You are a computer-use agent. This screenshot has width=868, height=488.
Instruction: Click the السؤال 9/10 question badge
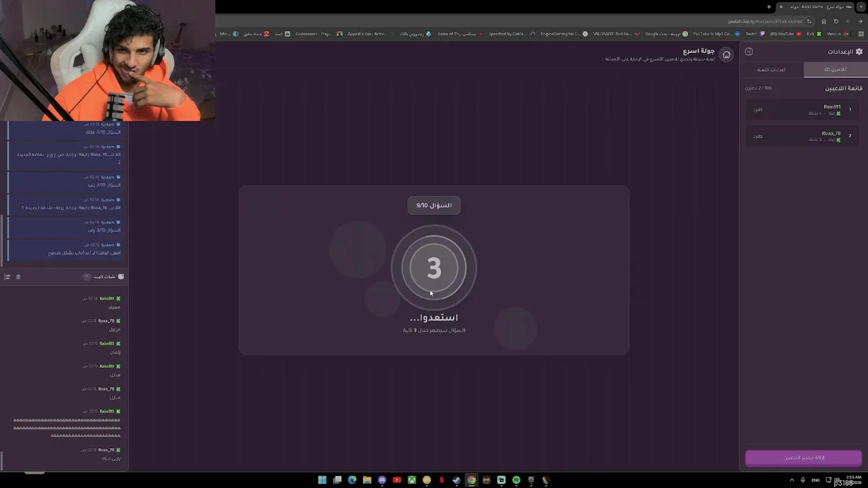pos(434,205)
